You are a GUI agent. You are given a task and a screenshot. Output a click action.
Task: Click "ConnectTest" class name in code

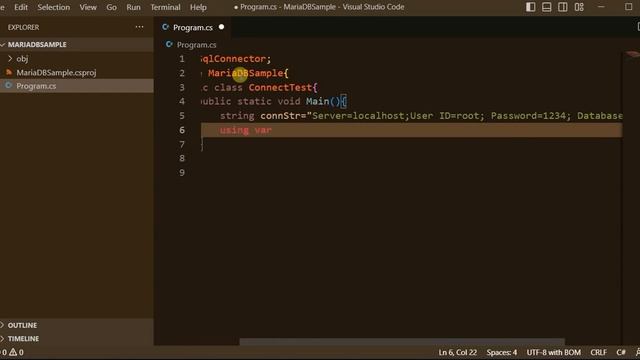point(280,87)
